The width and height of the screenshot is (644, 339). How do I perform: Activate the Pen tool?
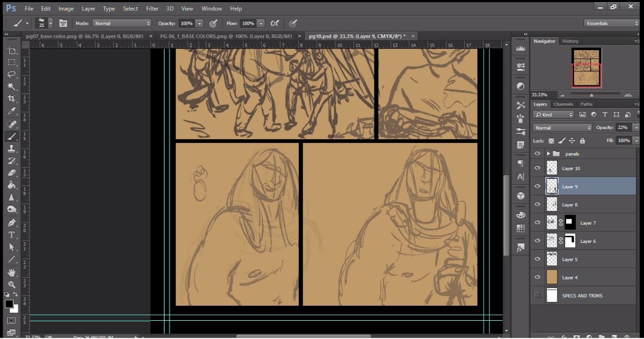(12, 222)
